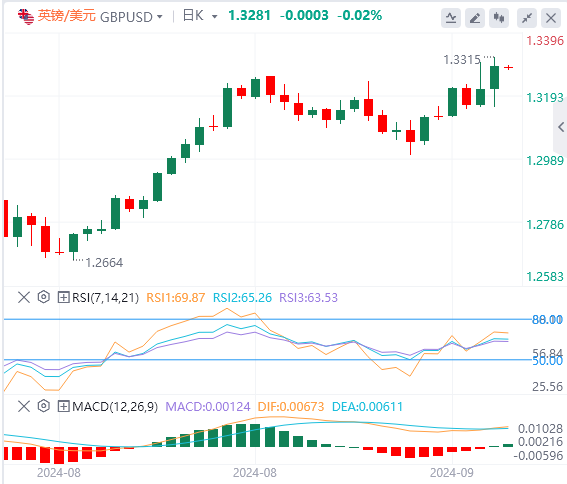The width and height of the screenshot is (567, 484).
Task: Expand the RSI panel plus icon
Action: (64, 298)
